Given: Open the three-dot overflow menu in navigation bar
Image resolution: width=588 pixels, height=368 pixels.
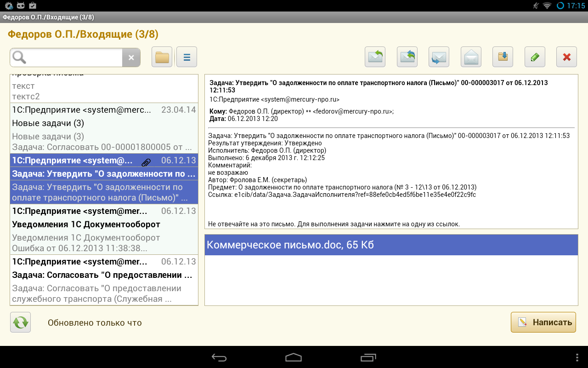Looking at the screenshot, I should 577,357.
